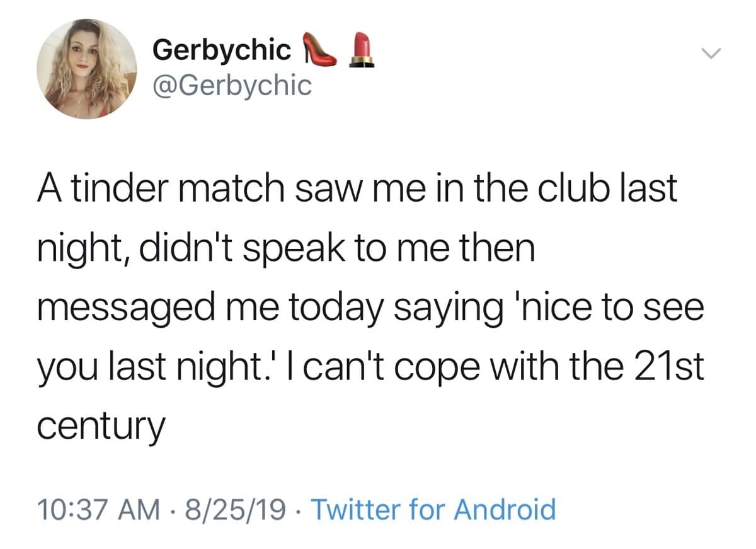Open the Twitter for Android source link

coord(434,509)
